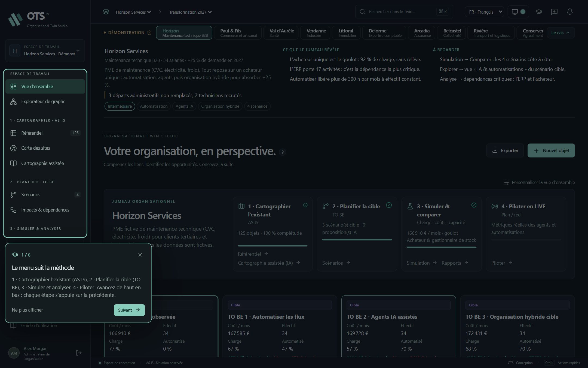Image resolution: width=588 pixels, height=368 pixels.
Task: Click the AM user avatar
Action: [14, 353]
